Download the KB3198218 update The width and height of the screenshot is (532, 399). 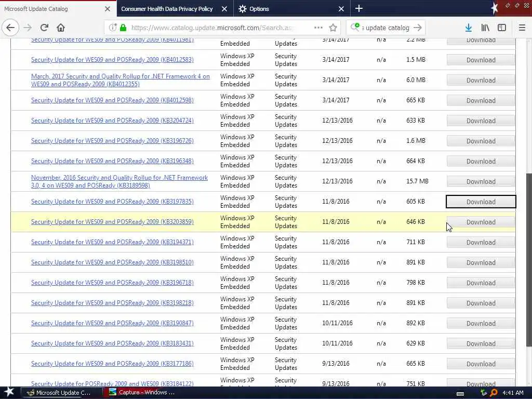pos(481,303)
